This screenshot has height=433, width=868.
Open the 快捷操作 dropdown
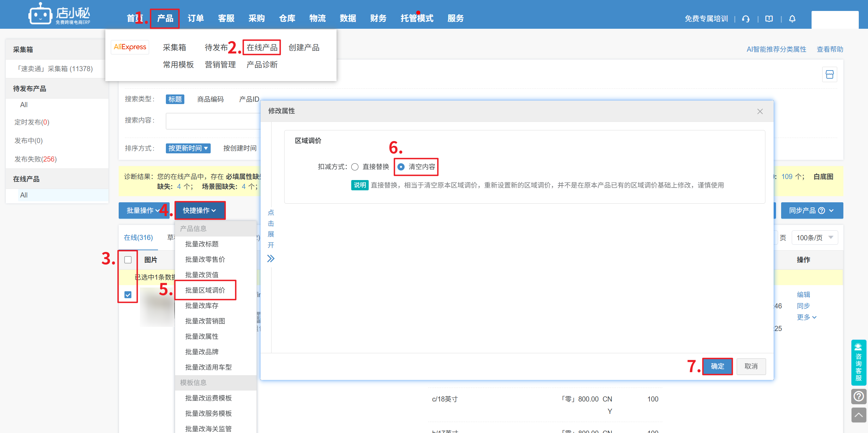[200, 211]
